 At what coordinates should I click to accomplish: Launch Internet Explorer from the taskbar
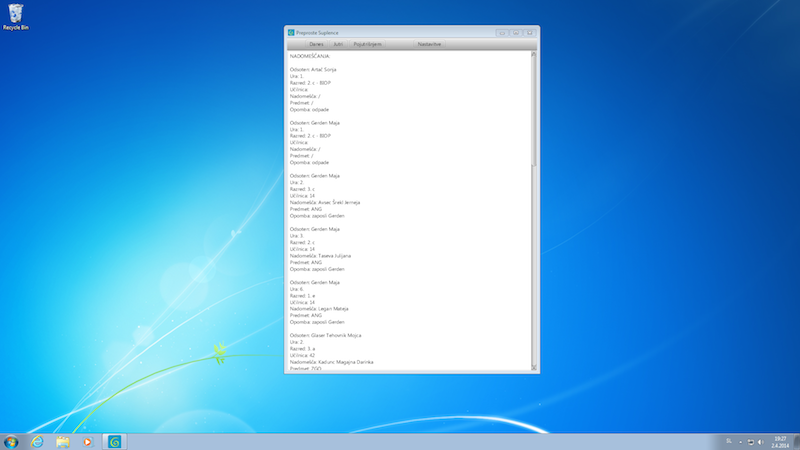pos(37,441)
